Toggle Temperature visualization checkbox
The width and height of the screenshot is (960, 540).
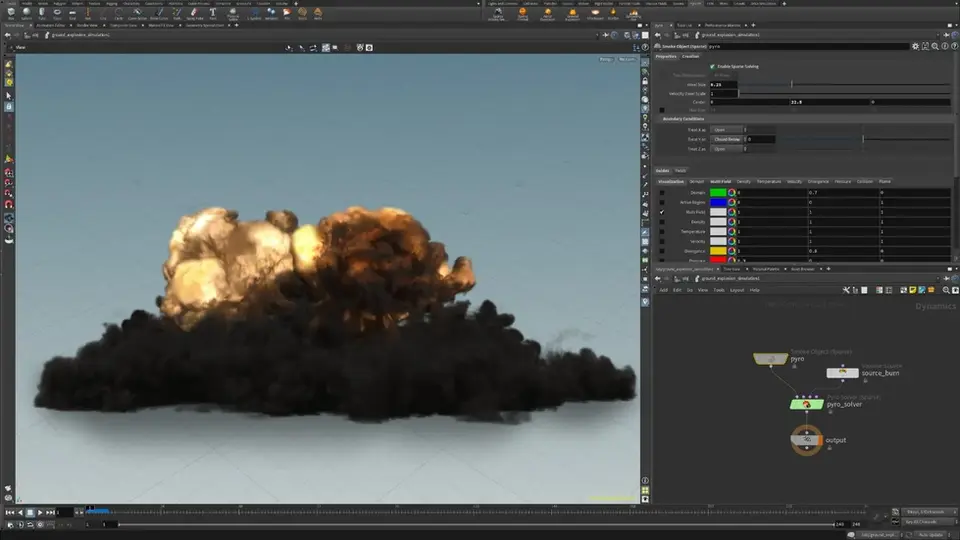click(x=662, y=231)
